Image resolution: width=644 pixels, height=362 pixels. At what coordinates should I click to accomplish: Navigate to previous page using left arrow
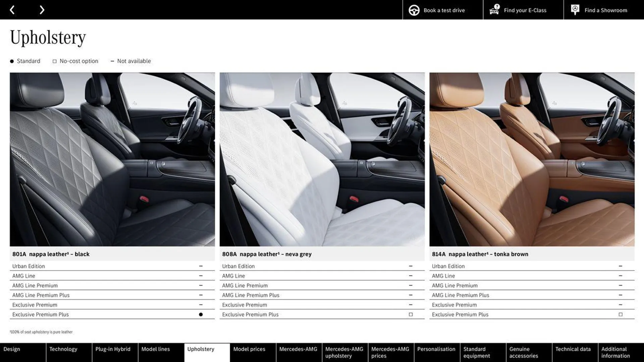tap(12, 9)
